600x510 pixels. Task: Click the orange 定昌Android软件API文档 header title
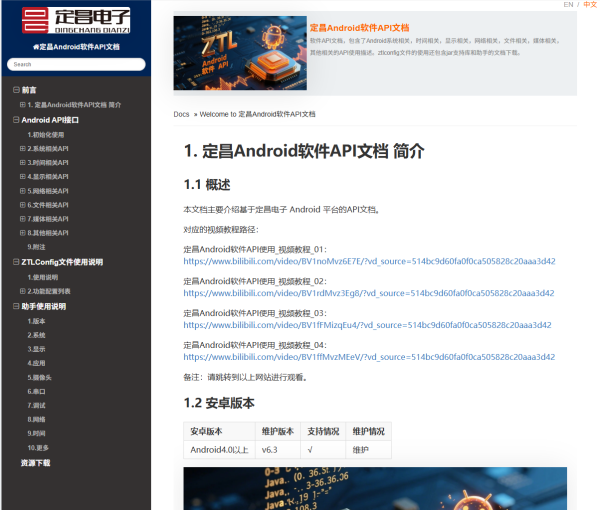(359, 28)
